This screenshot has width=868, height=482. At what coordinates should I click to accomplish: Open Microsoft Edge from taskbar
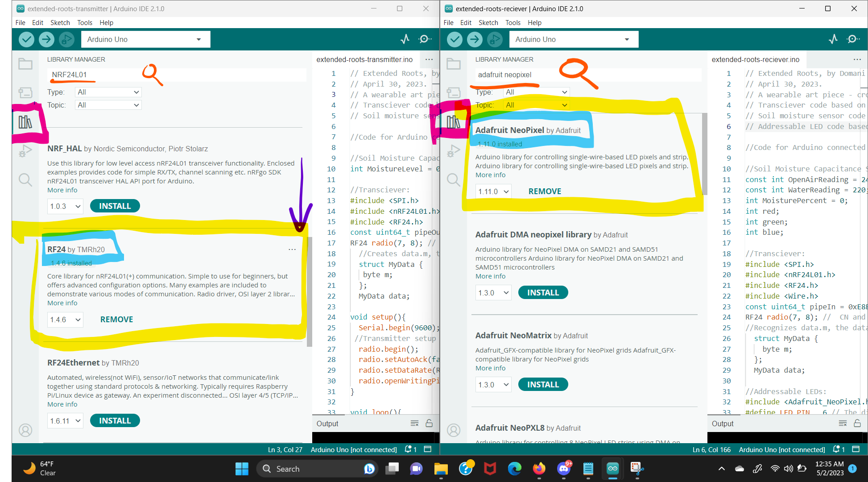(514, 469)
